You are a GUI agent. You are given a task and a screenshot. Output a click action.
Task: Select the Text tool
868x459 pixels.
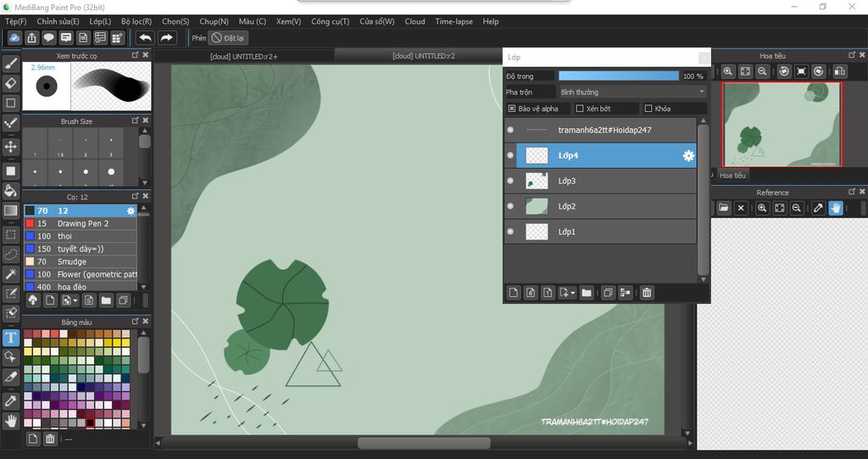coord(10,338)
